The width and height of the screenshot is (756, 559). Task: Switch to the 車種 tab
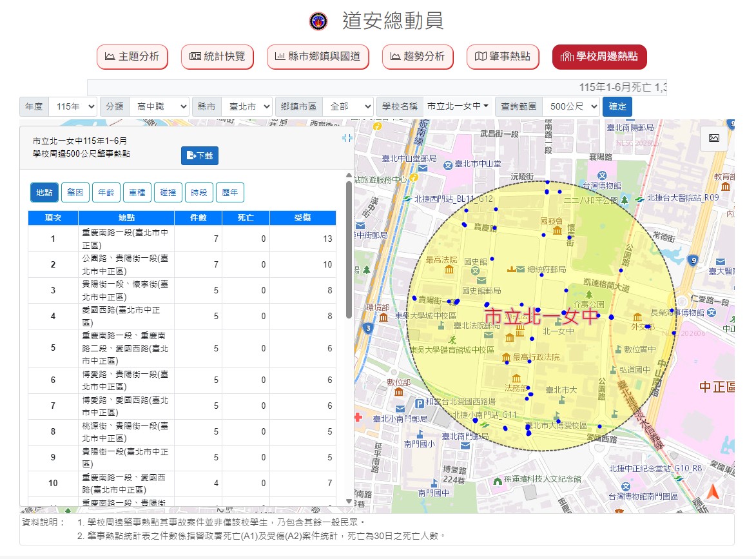137,192
